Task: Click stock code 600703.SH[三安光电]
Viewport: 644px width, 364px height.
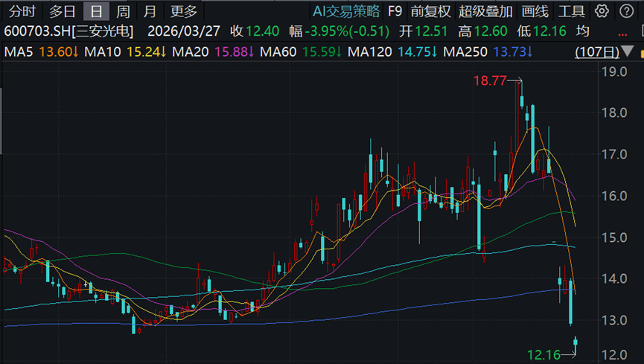Action: click(68, 31)
